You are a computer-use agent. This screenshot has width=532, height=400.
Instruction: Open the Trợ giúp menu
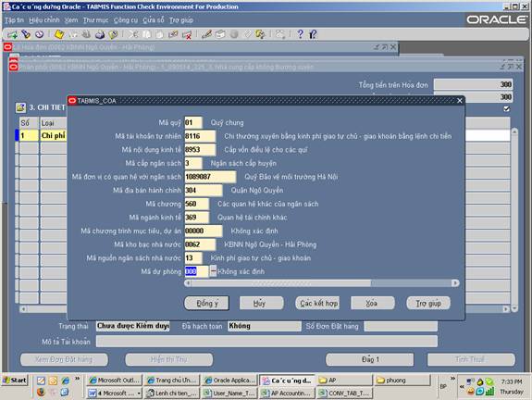click(x=181, y=20)
